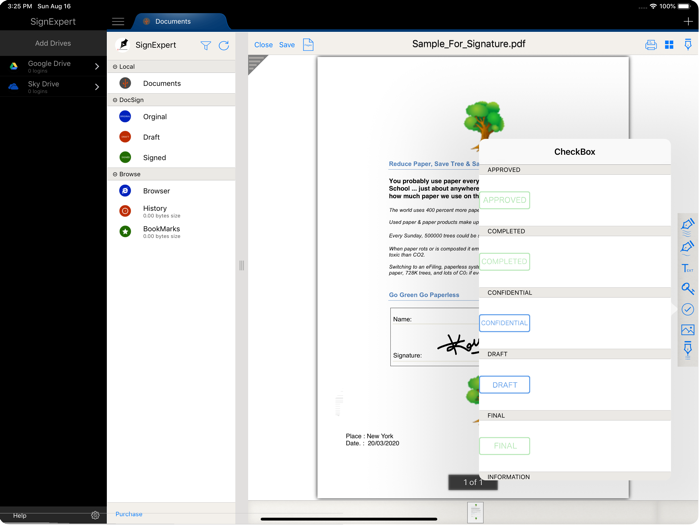Click the striped corner bookmark icon
700x525 pixels.
[x=256, y=63]
